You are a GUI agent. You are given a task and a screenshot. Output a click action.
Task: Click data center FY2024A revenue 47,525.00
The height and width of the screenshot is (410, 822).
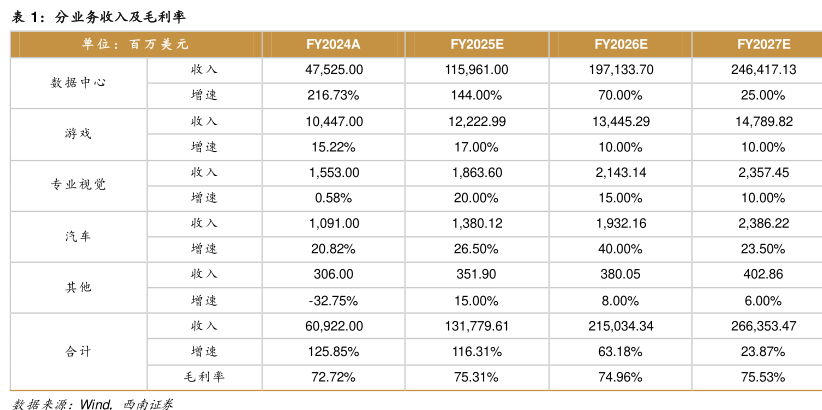click(x=334, y=70)
